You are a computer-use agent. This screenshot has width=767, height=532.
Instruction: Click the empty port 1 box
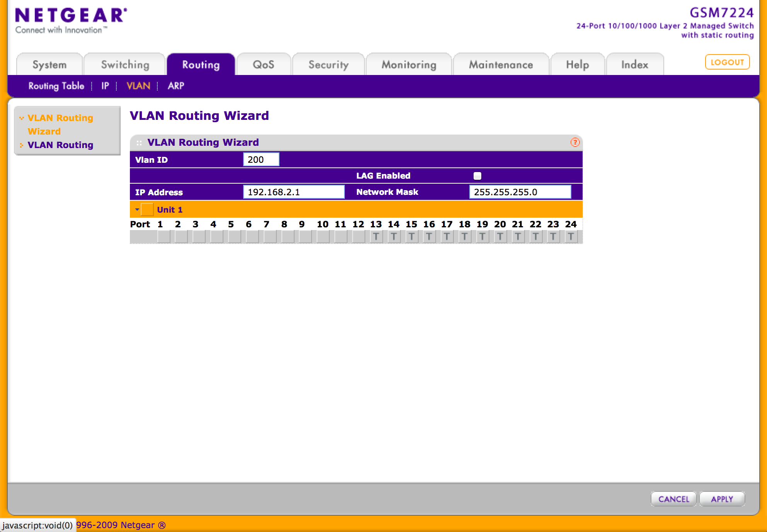click(163, 237)
